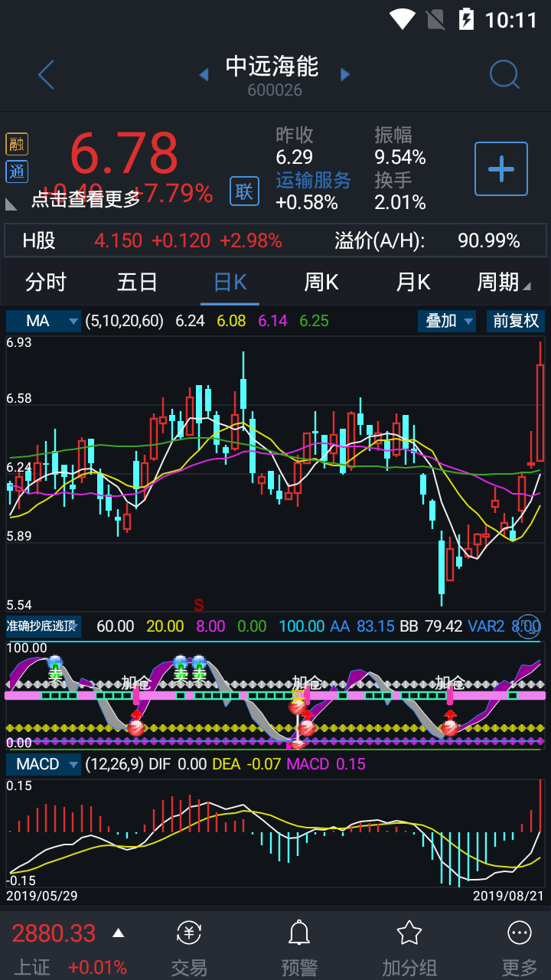Open H股 quote row

point(275,240)
